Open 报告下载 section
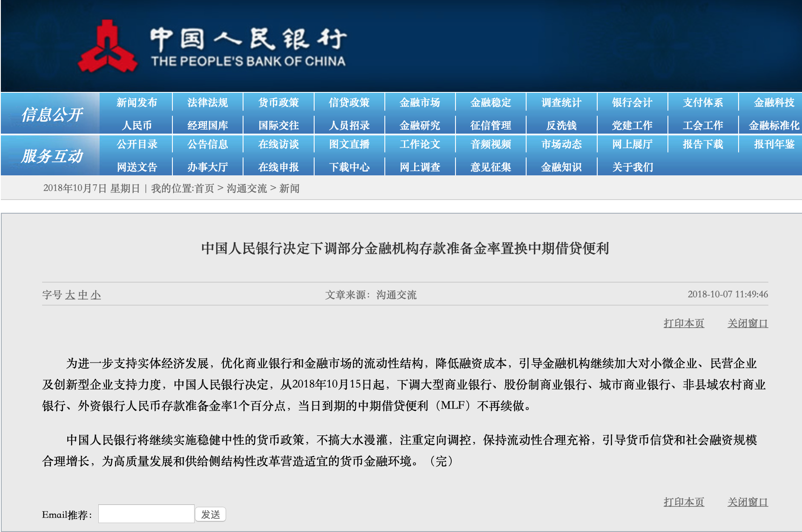802x532 pixels. tap(703, 144)
